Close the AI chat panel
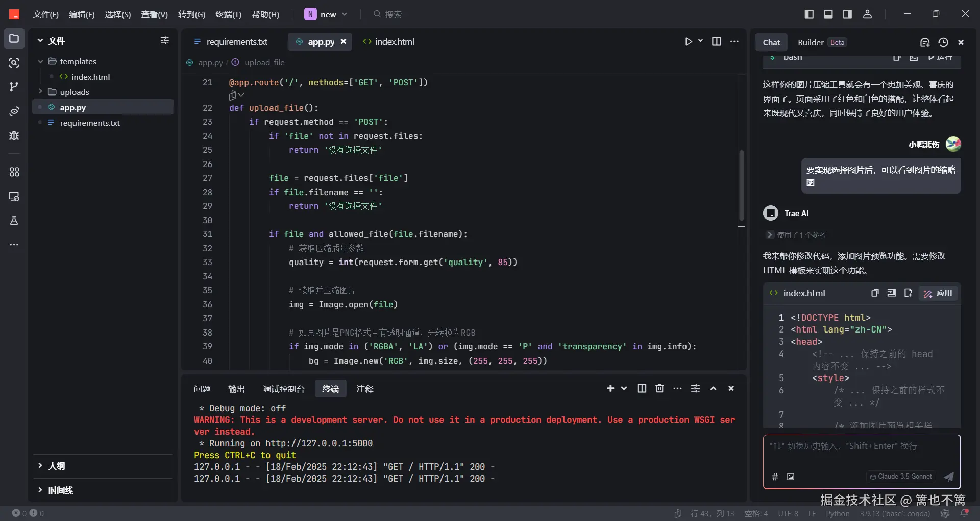The image size is (980, 521). point(961,42)
